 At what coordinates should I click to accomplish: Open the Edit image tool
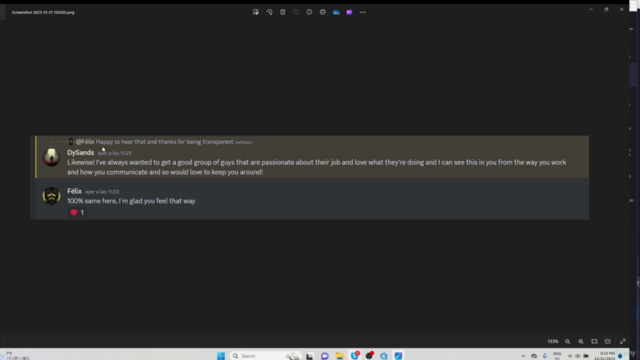pyautogui.click(x=256, y=12)
